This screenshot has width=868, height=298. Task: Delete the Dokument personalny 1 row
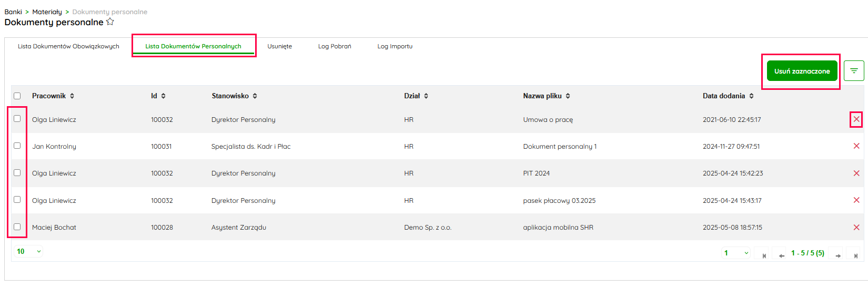(x=856, y=146)
